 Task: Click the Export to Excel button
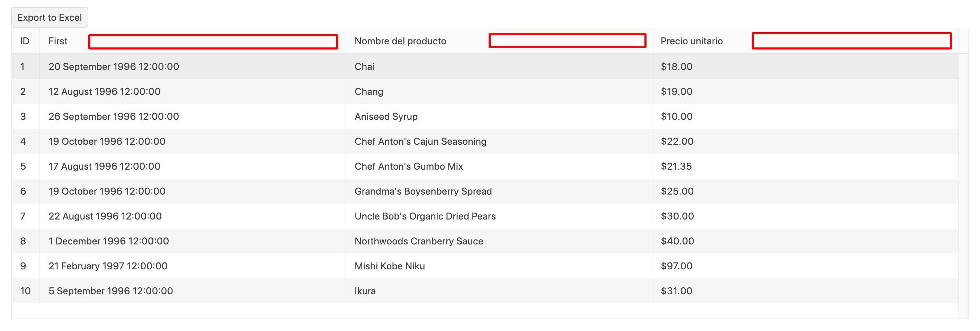click(x=50, y=18)
